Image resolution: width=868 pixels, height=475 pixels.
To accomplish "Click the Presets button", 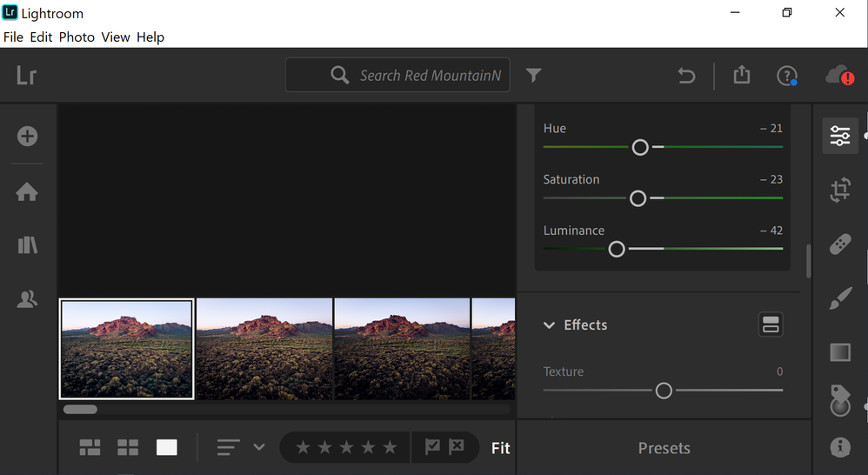I will point(664,448).
